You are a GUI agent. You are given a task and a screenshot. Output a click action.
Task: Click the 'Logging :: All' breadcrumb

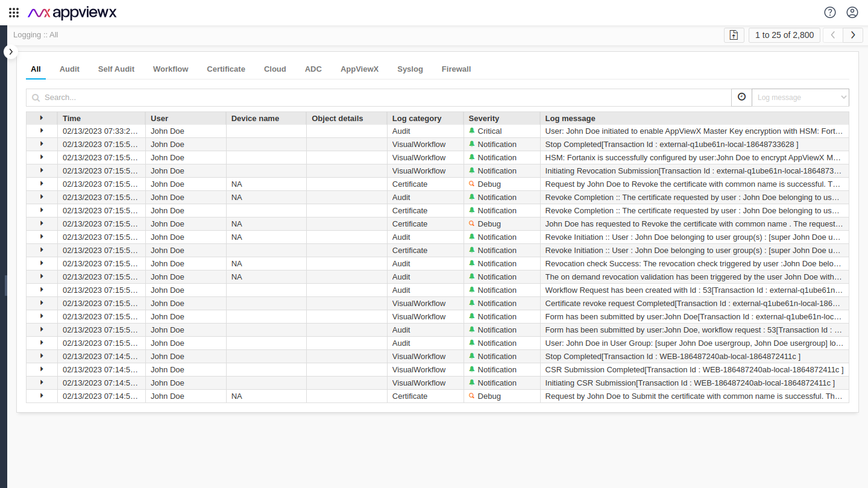click(x=36, y=35)
